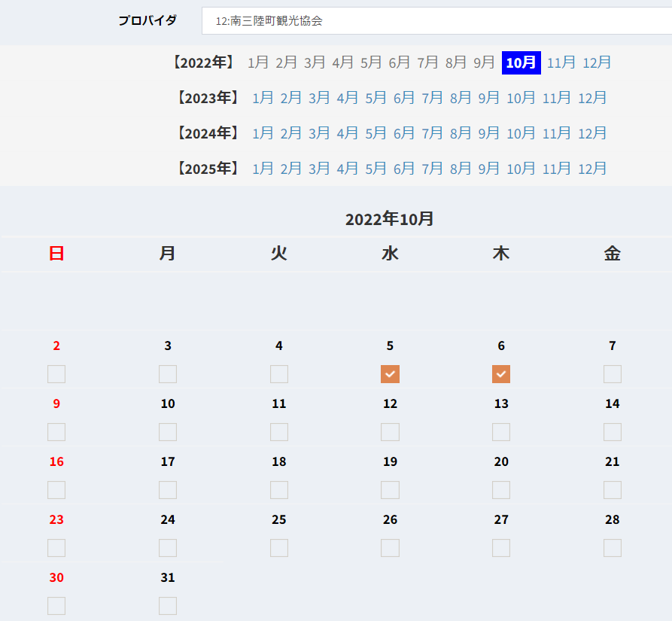
Task: Open 2023年 1月 calendar
Action: [x=263, y=98]
